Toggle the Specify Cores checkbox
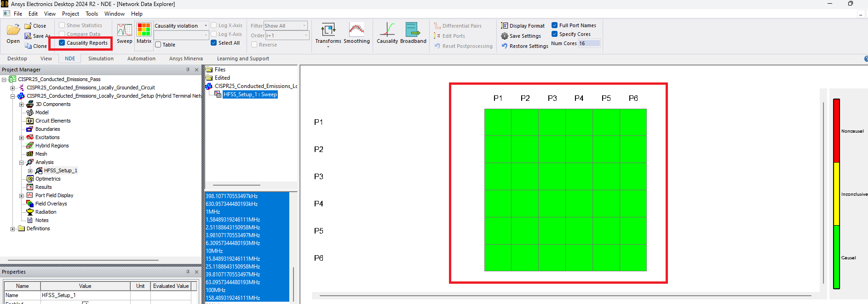The height and width of the screenshot is (304, 868). point(555,34)
